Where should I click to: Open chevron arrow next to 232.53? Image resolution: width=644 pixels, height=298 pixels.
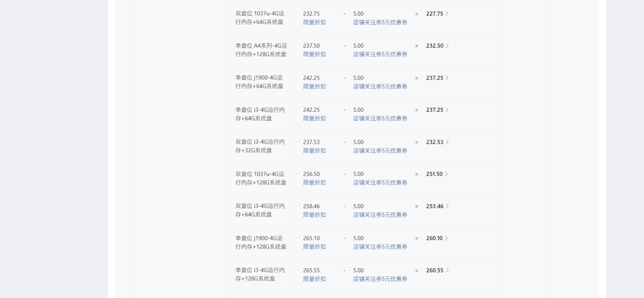click(x=447, y=142)
